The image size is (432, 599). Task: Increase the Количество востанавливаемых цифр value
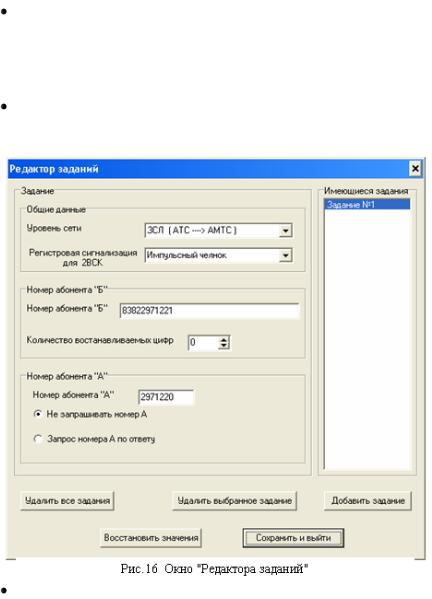[224, 339]
